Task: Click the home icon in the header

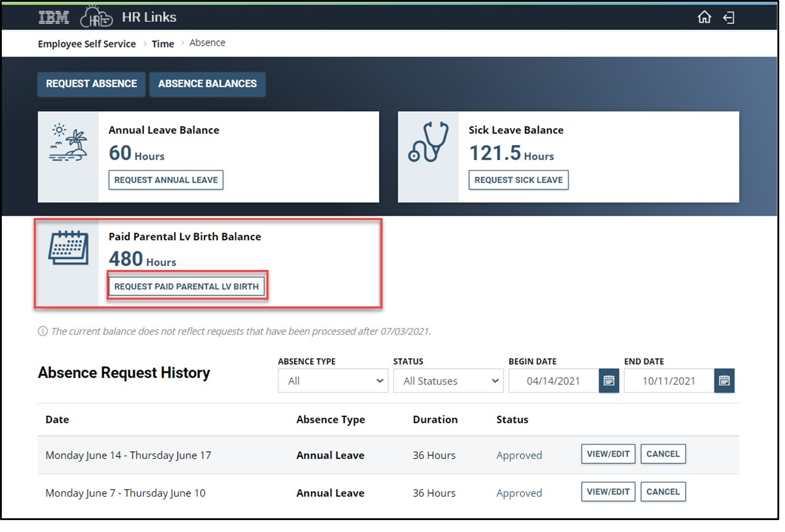Action: (x=705, y=17)
